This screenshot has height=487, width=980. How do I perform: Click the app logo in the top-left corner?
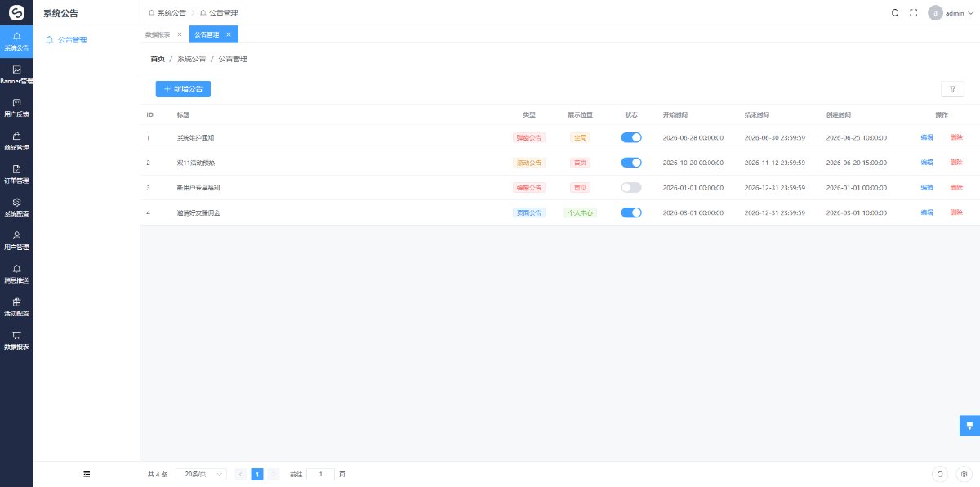[x=16, y=13]
